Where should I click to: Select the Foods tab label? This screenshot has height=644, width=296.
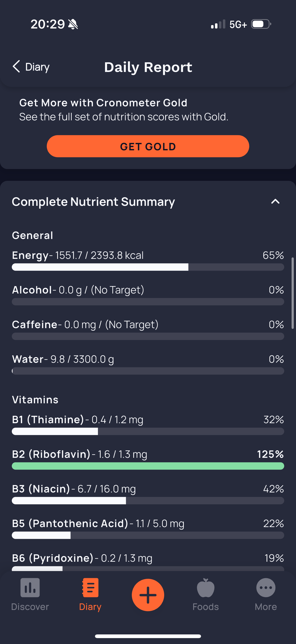point(206,607)
